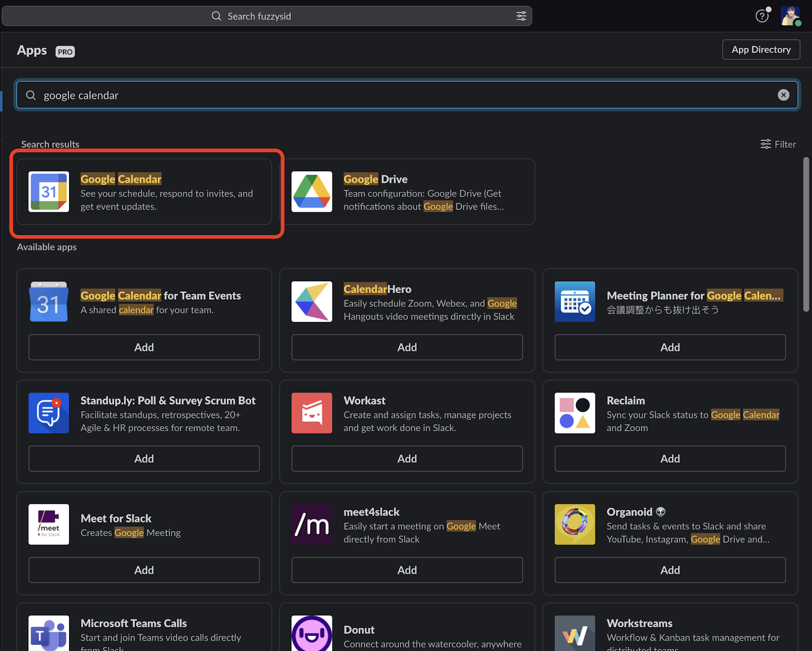Add the Standup.ly scrum bot

144,459
